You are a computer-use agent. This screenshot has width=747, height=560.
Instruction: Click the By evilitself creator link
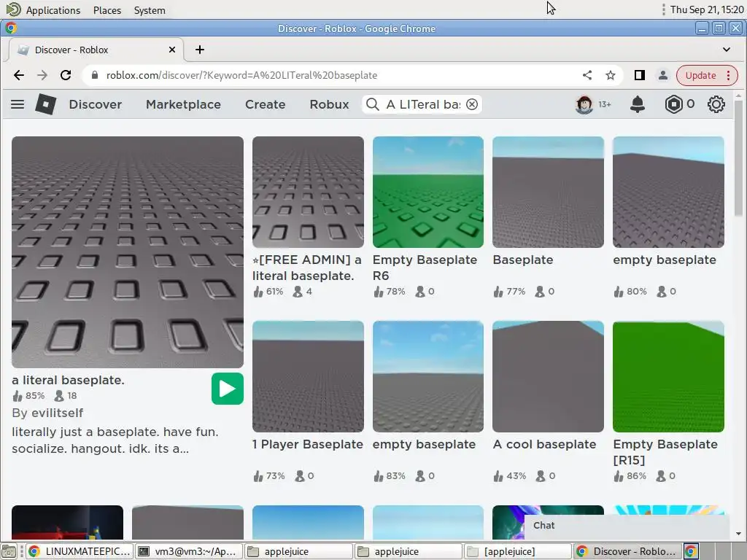(x=47, y=413)
